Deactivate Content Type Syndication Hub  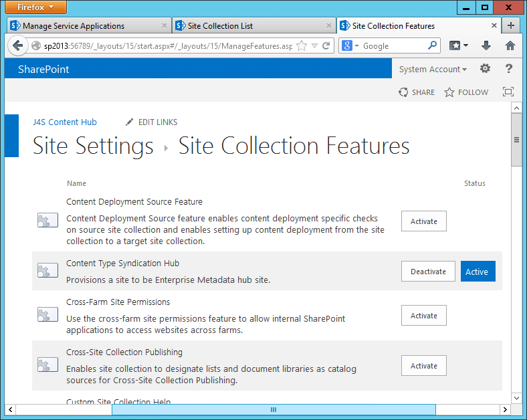coord(428,271)
